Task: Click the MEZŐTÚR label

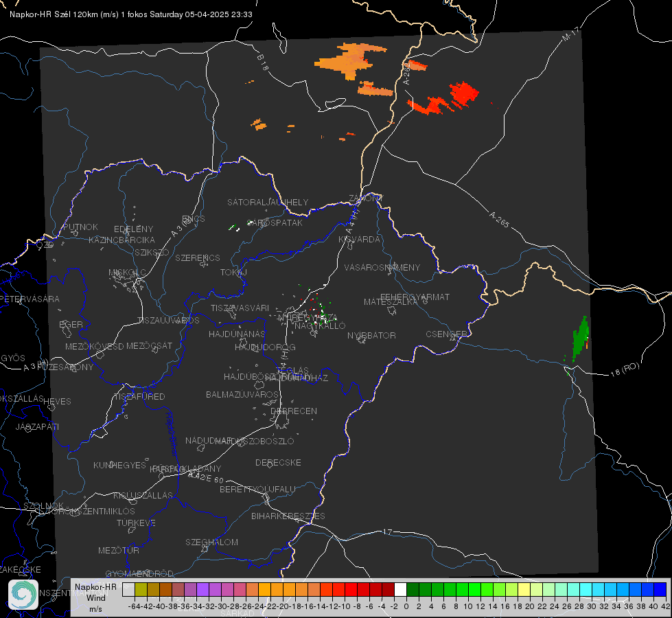Action: pos(119,550)
